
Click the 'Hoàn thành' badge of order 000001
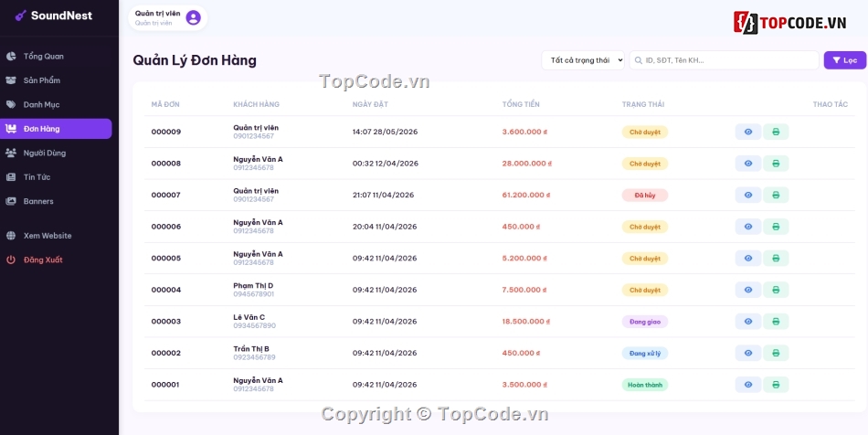(645, 384)
